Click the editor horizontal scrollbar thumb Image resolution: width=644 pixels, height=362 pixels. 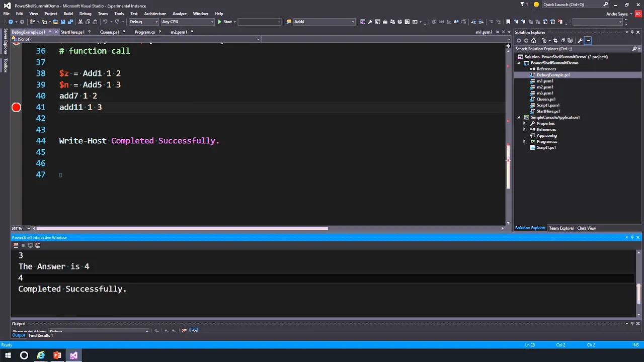[x=182, y=228]
